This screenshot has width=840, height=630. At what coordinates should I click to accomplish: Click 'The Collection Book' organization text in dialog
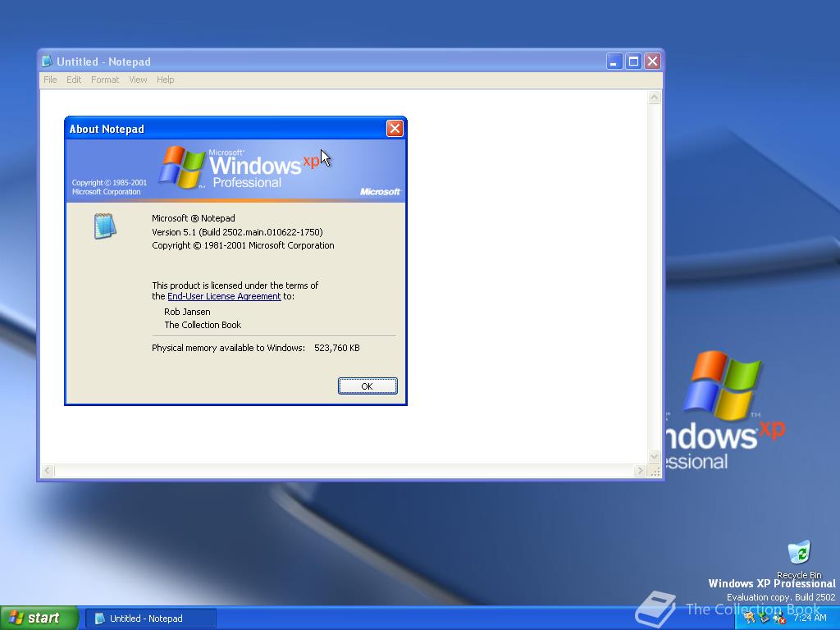[x=203, y=325]
